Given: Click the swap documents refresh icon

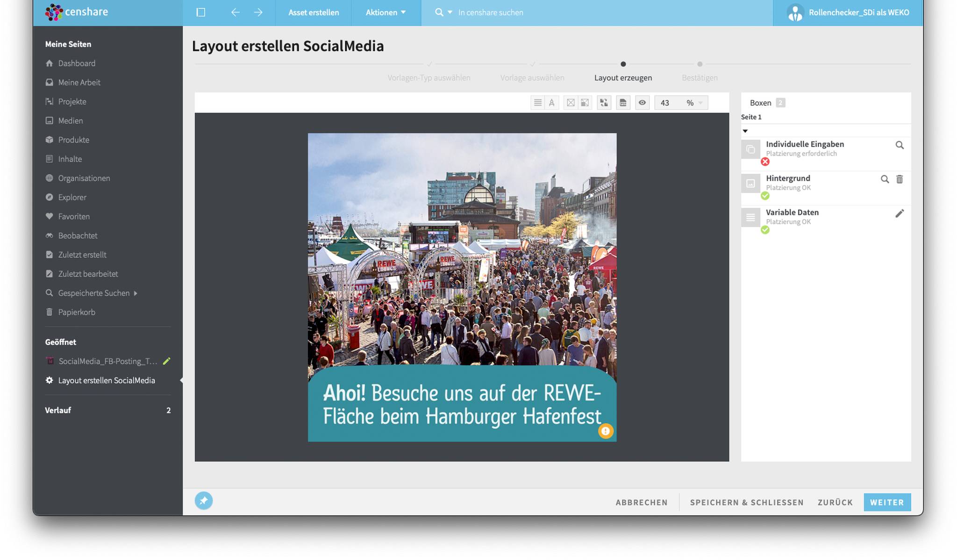Looking at the screenshot, I should pos(604,103).
